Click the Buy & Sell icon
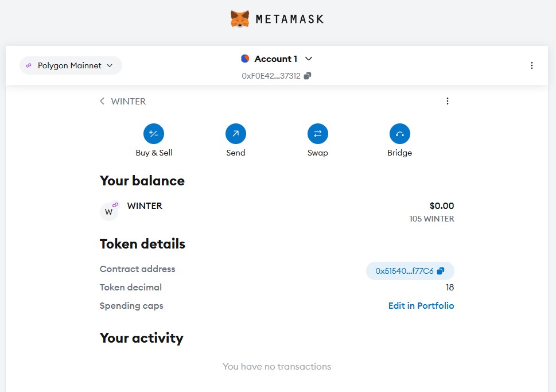Viewport: 556px width, 392px height. click(x=154, y=134)
